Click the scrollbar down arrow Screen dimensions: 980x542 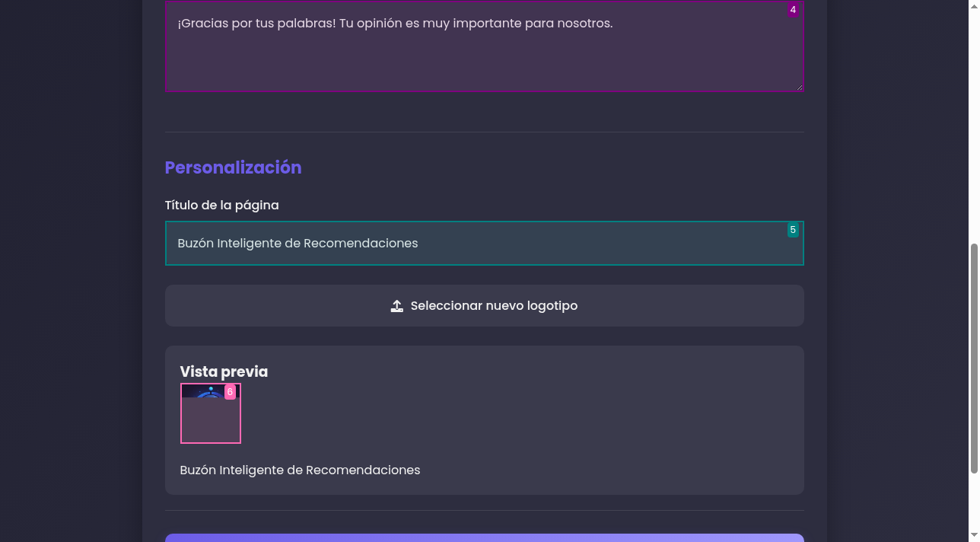pos(974,536)
